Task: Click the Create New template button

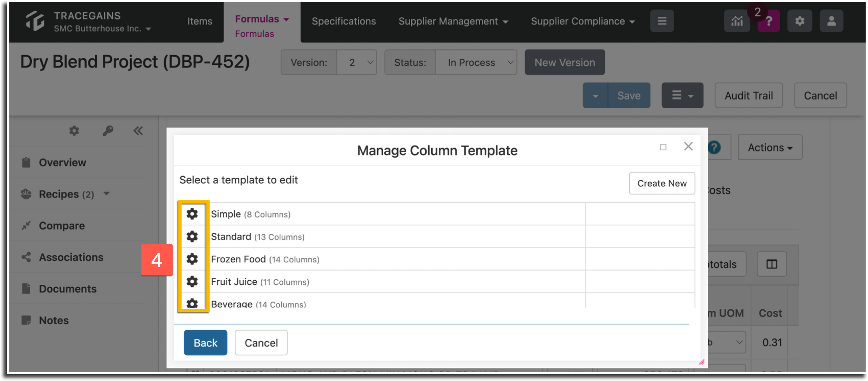Action: coord(662,183)
